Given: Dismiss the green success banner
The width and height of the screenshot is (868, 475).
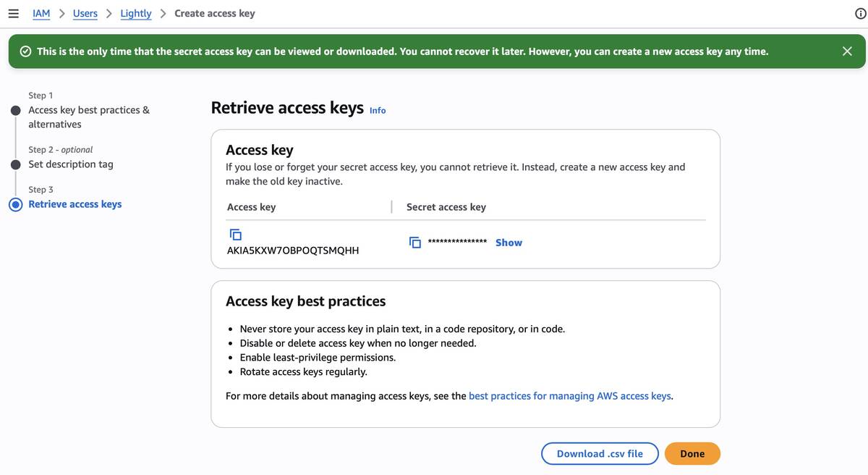Looking at the screenshot, I should 846,51.
